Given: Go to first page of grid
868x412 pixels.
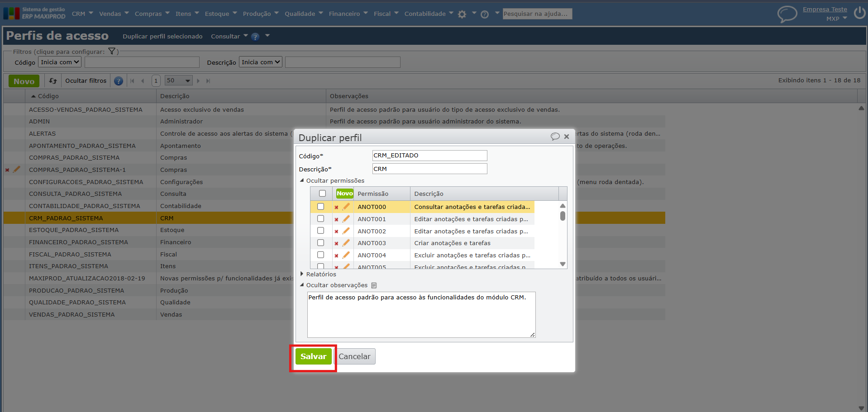Looking at the screenshot, I should 132,81.
